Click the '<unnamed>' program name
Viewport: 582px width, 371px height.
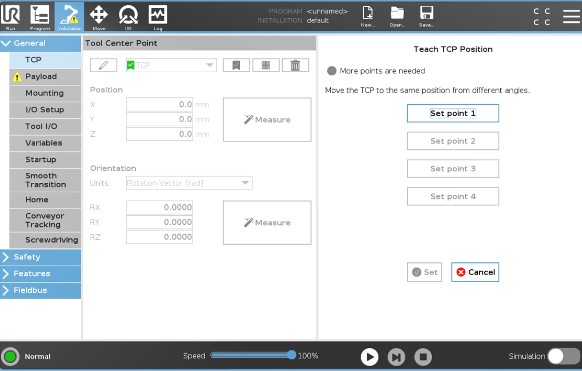(x=327, y=12)
